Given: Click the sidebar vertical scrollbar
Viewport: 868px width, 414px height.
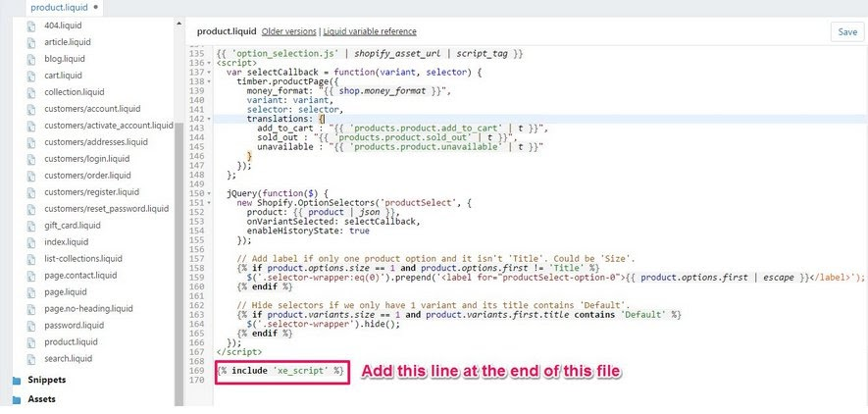Looking at the screenshot, I should pos(179,196).
